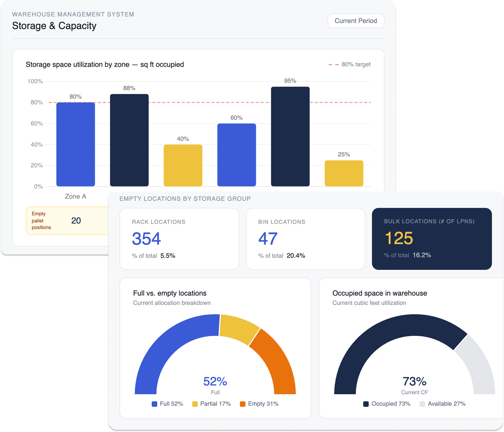Image resolution: width=504 pixels, height=432 pixels.
Task: Open the Rack Locations card
Action: pyautogui.click(x=179, y=239)
